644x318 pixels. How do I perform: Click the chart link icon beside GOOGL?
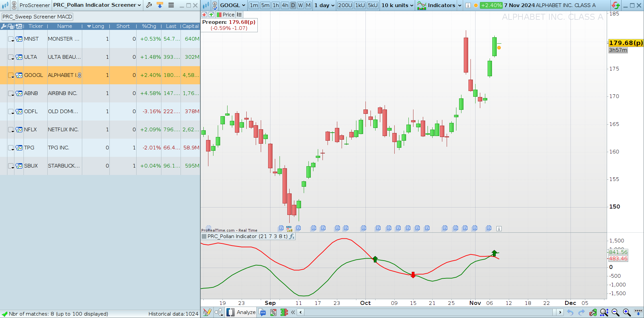click(215, 5)
